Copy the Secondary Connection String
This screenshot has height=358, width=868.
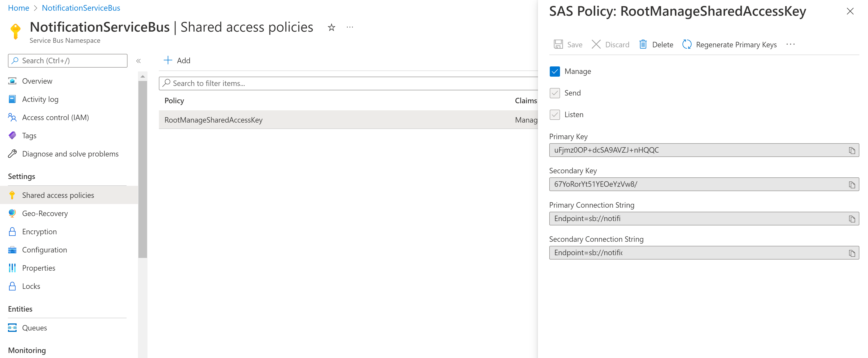tap(852, 253)
